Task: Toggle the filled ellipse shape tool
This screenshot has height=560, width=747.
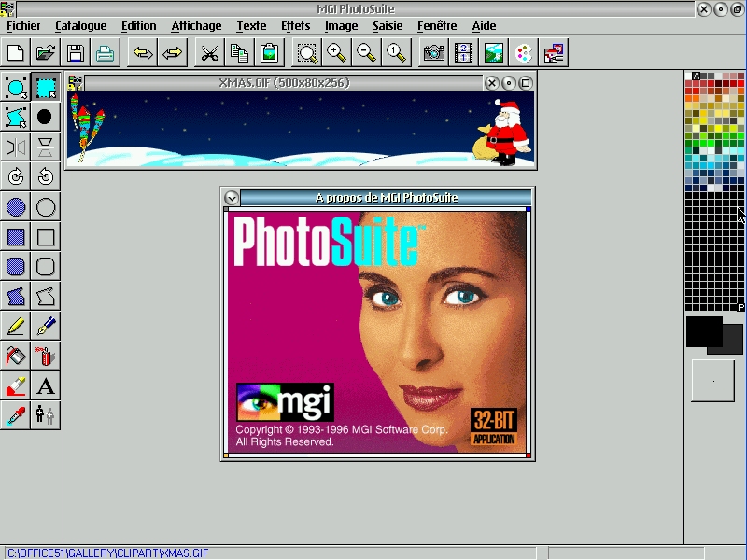Action: 16,207
